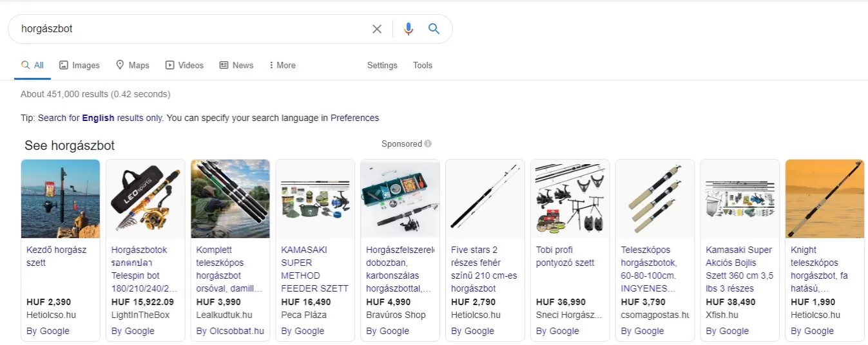
Task: Click Five stars 2 részes title
Action: [485, 269]
